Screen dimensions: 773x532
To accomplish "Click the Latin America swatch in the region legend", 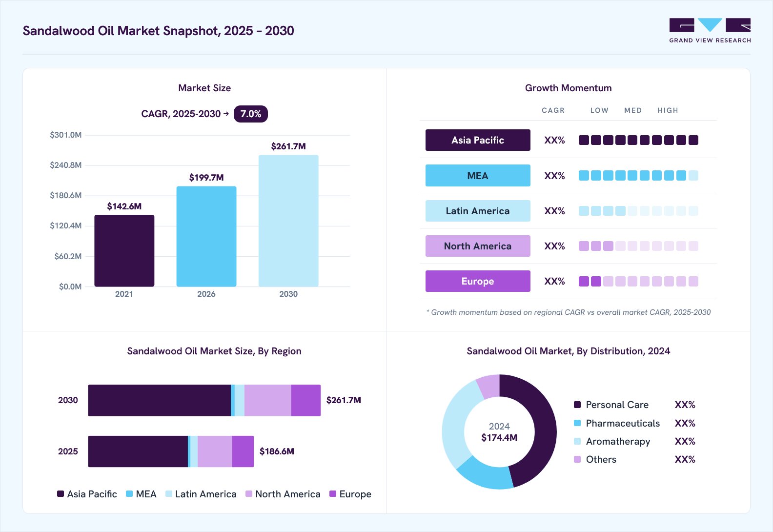I will [169, 494].
